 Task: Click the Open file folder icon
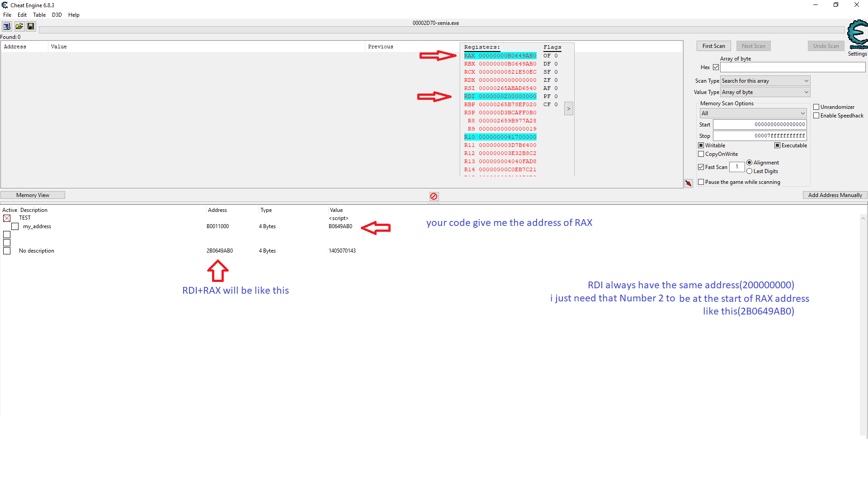(x=19, y=26)
